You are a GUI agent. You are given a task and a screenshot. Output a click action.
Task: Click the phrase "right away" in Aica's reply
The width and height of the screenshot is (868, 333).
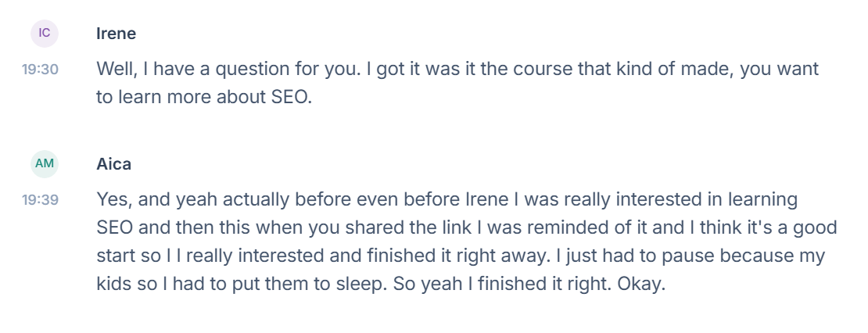[x=503, y=256]
